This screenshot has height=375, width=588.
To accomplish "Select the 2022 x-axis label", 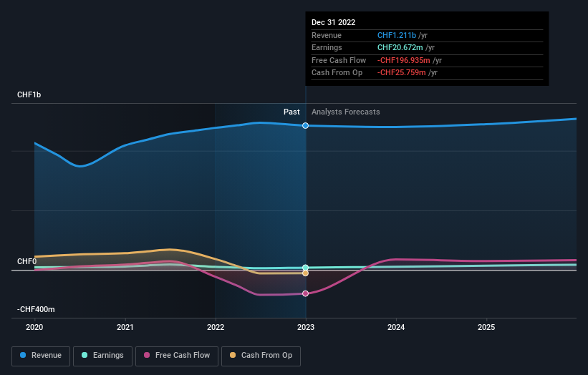I will pos(216,328).
